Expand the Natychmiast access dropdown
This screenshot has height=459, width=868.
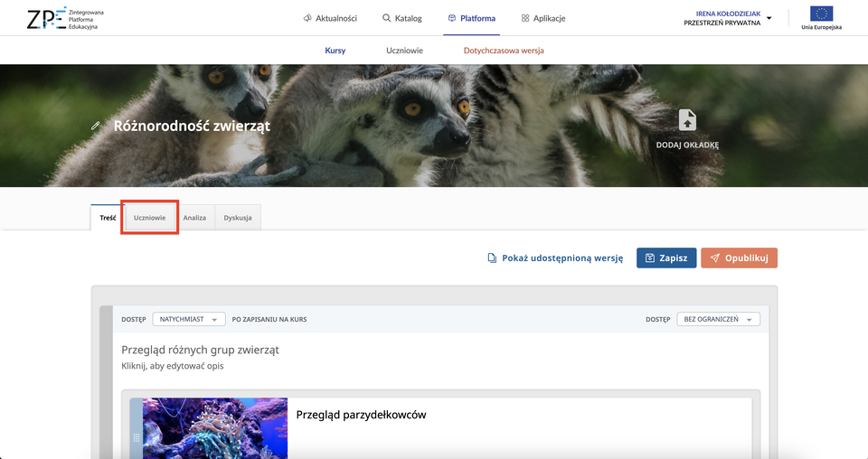click(188, 319)
